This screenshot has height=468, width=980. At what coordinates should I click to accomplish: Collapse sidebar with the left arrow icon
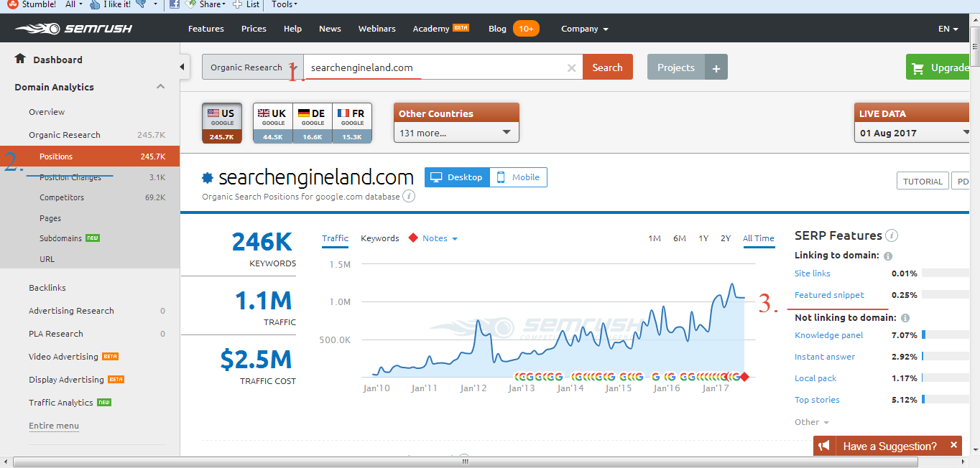click(182, 67)
